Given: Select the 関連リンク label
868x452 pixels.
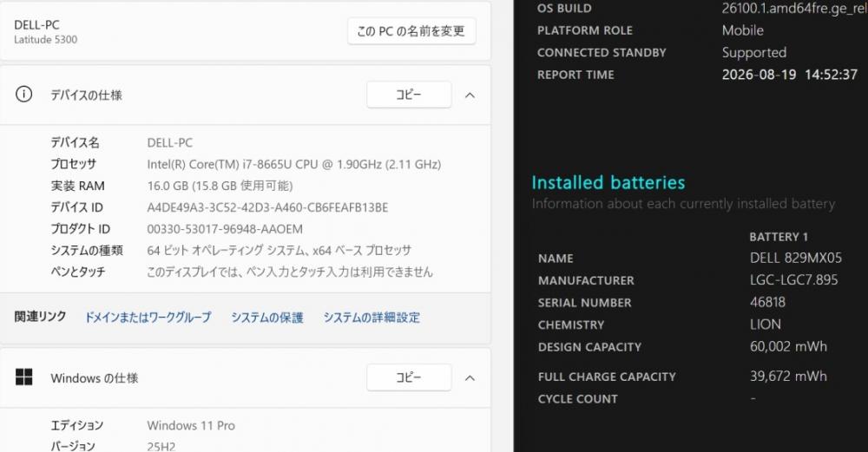Looking at the screenshot, I should click(40, 317).
